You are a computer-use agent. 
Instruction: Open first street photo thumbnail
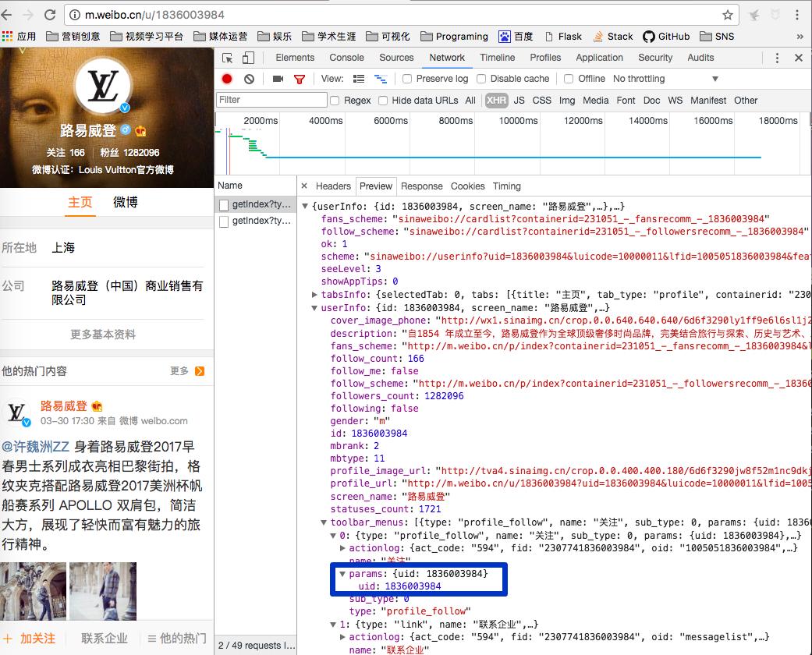[33, 591]
